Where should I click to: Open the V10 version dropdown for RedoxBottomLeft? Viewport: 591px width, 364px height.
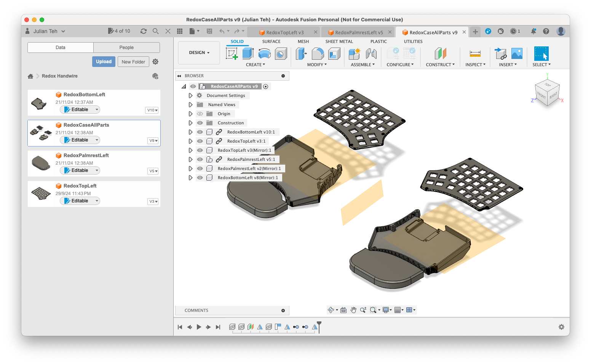pos(152,110)
